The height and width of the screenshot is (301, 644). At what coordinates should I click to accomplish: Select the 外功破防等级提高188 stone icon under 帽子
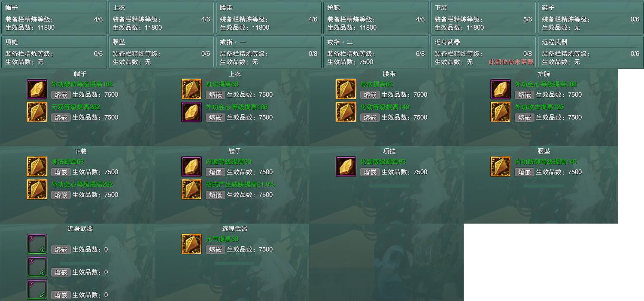coord(37,89)
